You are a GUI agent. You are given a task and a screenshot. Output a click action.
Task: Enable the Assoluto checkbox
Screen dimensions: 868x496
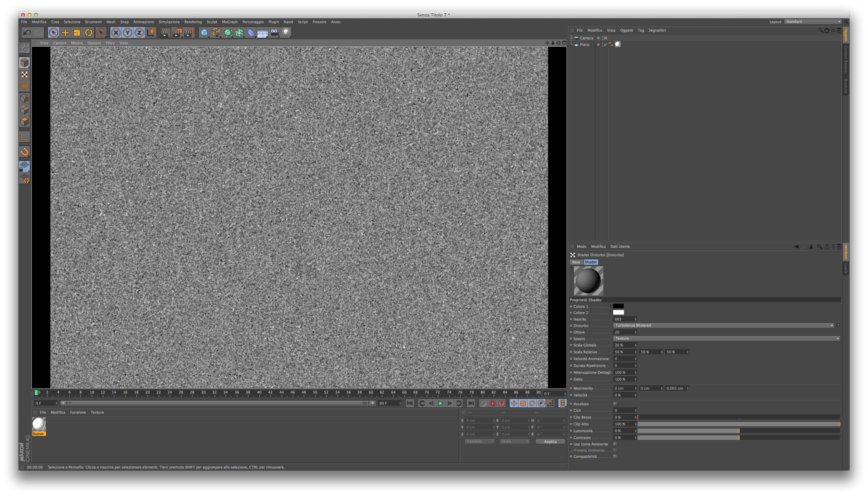coord(615,404)
